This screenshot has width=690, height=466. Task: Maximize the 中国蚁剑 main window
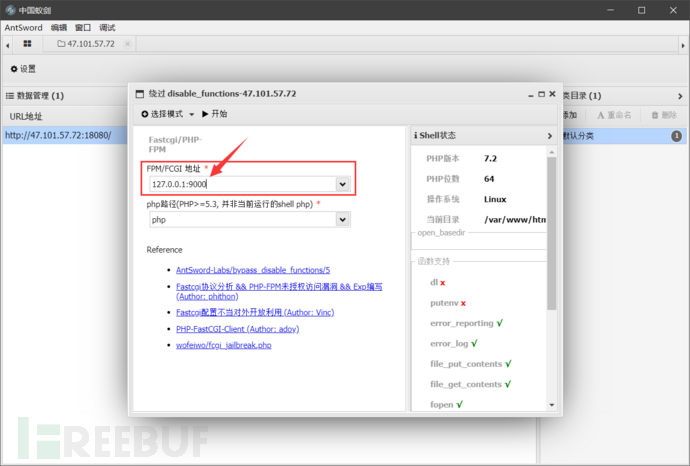pos(642,10)
